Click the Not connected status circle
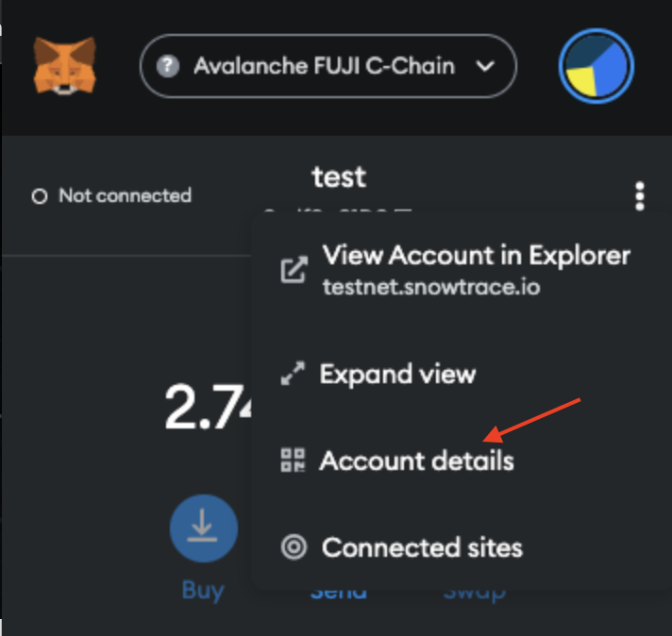672x636 pixels. [40, 196]
